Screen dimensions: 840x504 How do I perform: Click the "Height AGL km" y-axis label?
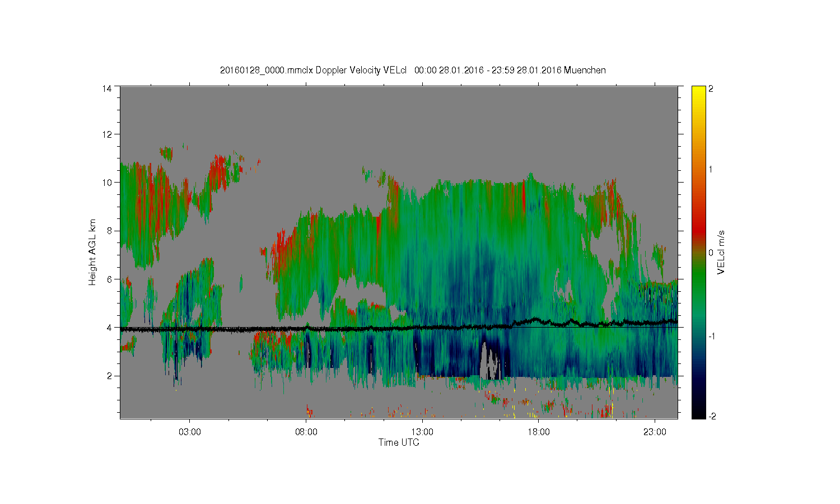(92, 252)
